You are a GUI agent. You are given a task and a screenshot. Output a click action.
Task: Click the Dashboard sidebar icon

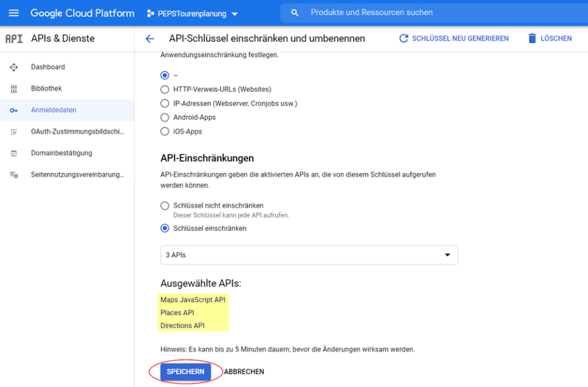(14, 67)
